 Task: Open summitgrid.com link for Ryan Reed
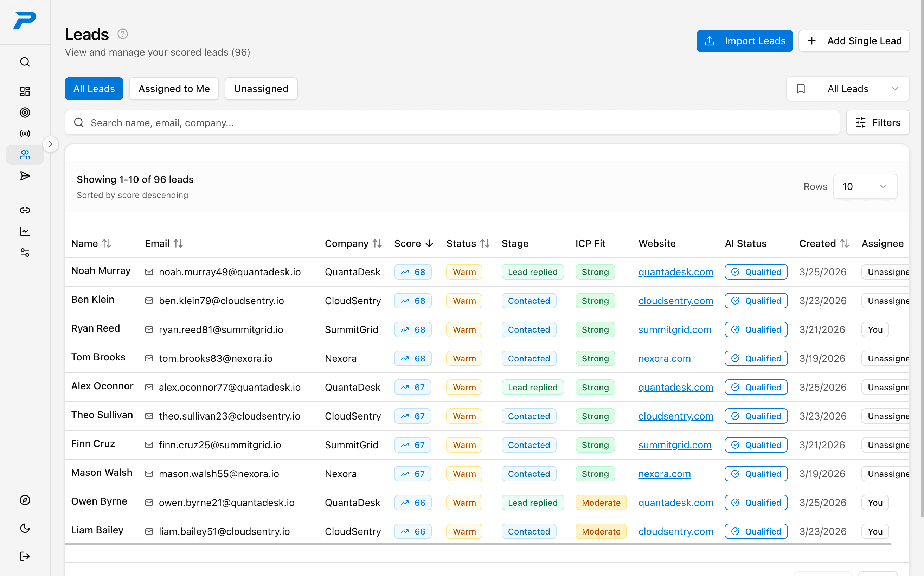coord(675,329)
